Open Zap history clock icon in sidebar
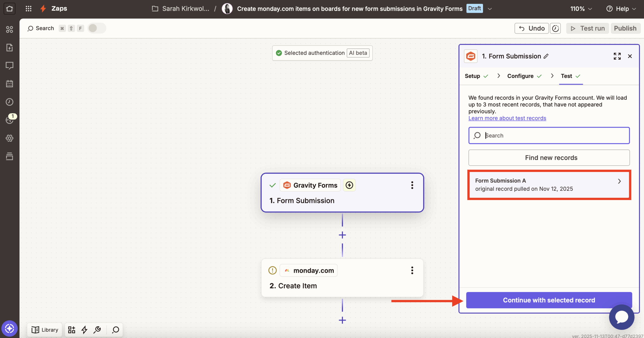The height and width of the screenshot is (338, 644). click(10, 102)
